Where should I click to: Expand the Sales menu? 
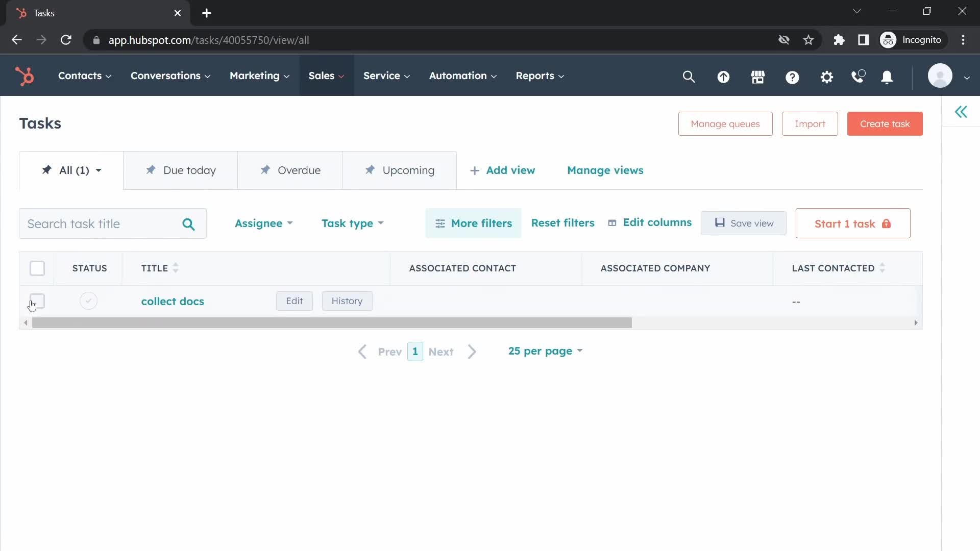point(326,76)
